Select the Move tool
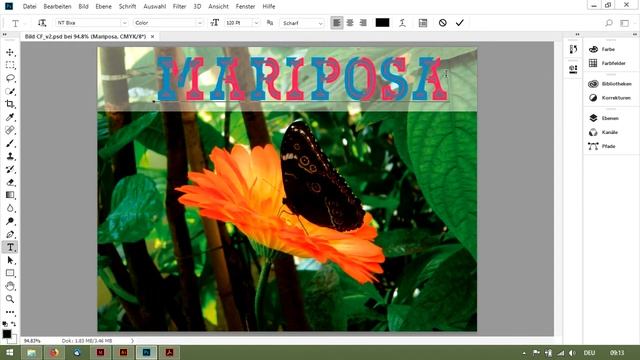The height and width of the screenshot is (360, 640). [x=10, y=52]
